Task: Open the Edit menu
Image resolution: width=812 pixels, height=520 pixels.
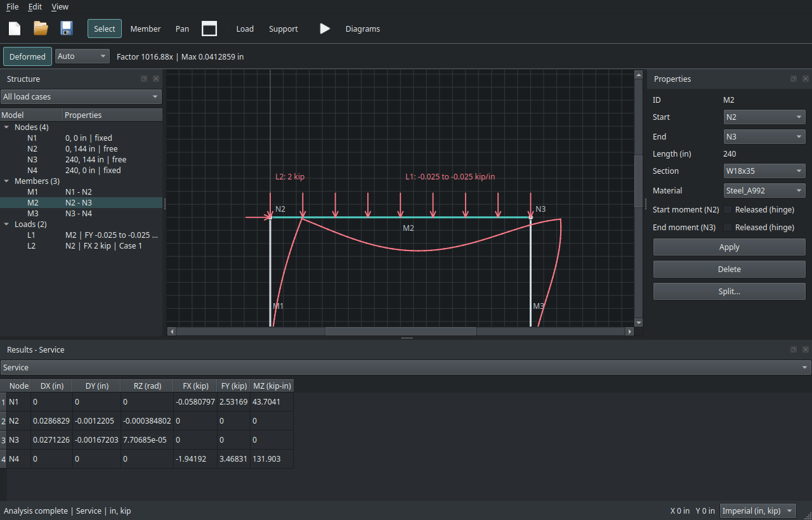Action: tap(35, 6)
